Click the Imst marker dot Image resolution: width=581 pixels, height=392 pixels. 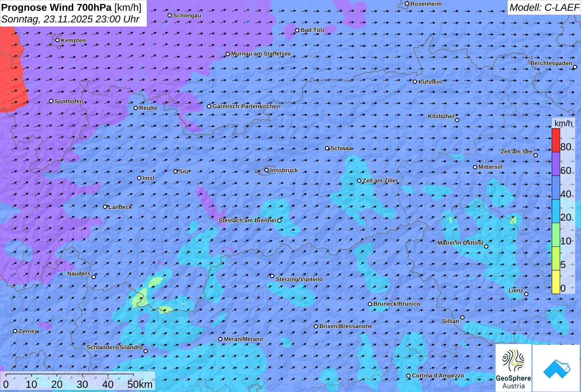[139, 178]
